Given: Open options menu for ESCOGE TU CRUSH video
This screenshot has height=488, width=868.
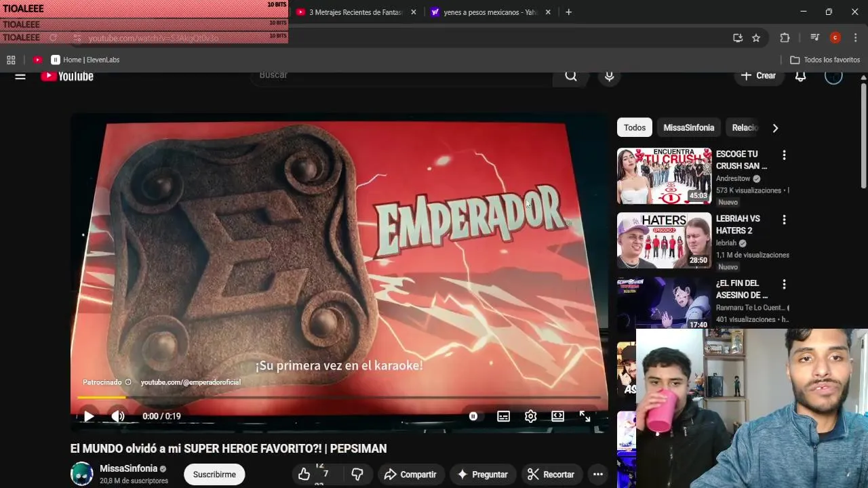Looking at the screenshot, I should pyautogui.click(x=784, y=155).
